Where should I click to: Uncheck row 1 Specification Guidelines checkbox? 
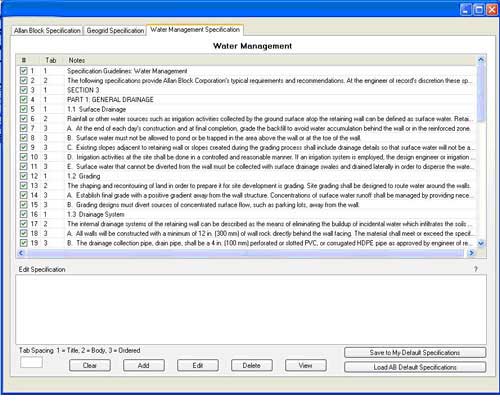click(x=23, y=71)
